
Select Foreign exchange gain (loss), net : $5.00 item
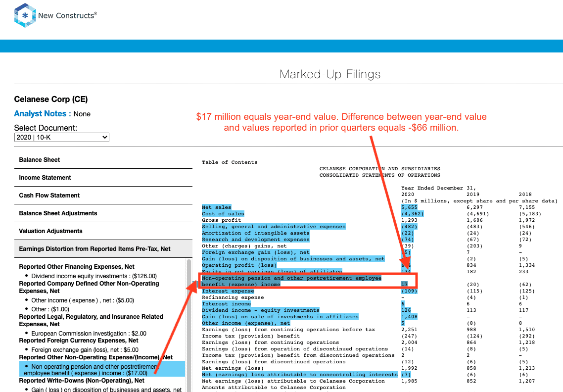click(85, 349)
